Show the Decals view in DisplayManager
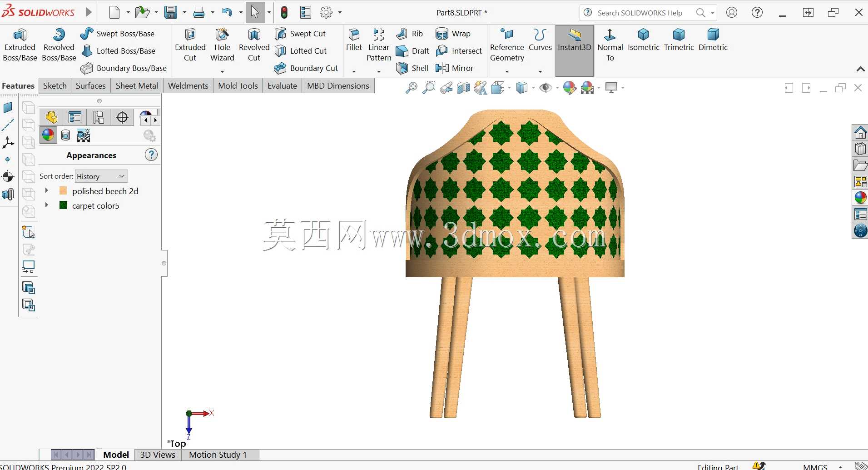The image size is (868, 470). (x=65, y=135)
